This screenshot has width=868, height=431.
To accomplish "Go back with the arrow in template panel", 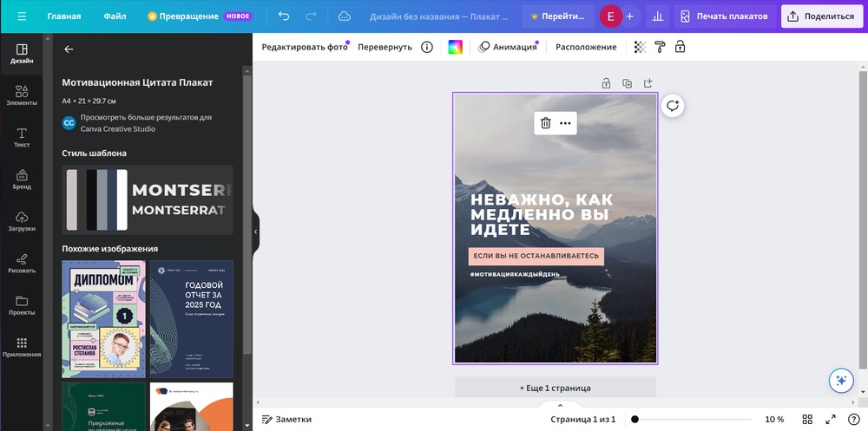I will pyautogui.click(x=69, y=49).
